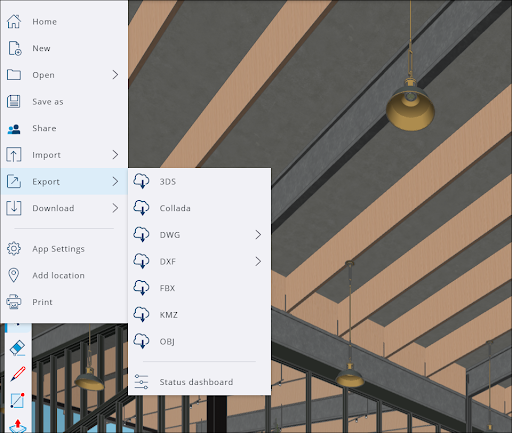Click the Import upload arrow icon

(x=14, y=155)
